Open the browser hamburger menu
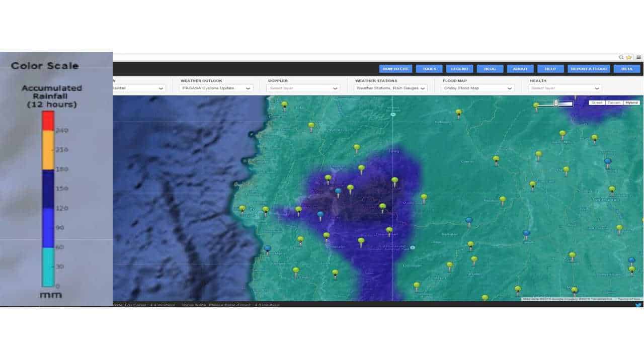The width and height of the screenshot is (644, 362). [638, 57]
